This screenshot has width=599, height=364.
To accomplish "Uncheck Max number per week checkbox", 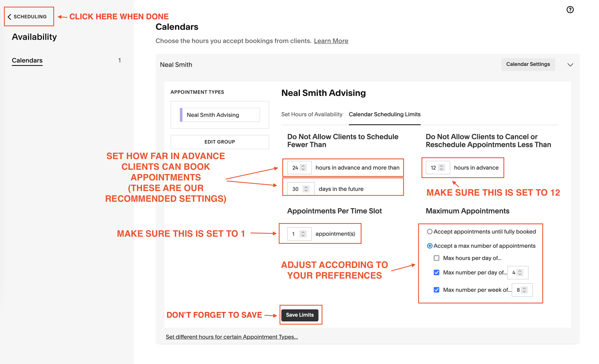I will click(x=436, y=290).
